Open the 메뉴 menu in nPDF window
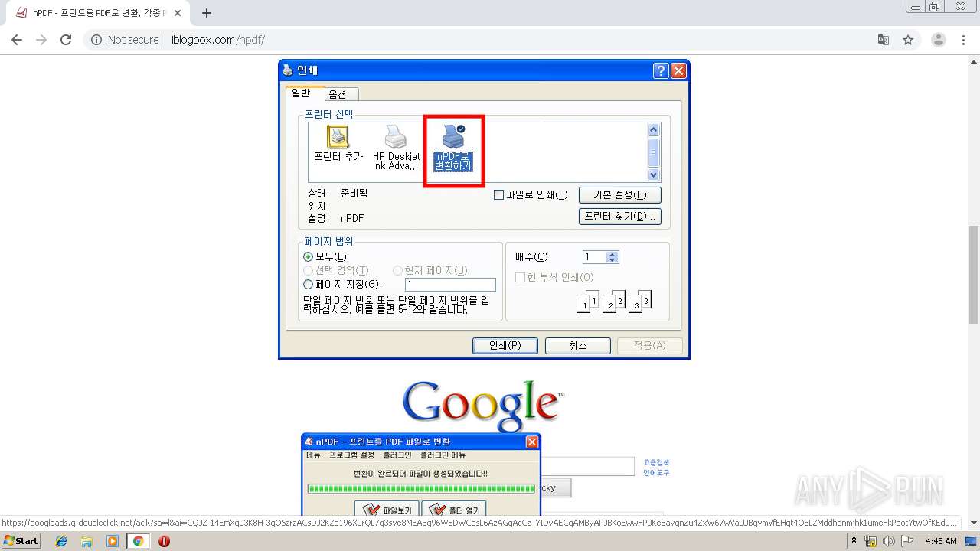Image resolution: width=980 pixels, height=551 pixels. (313, 455)
